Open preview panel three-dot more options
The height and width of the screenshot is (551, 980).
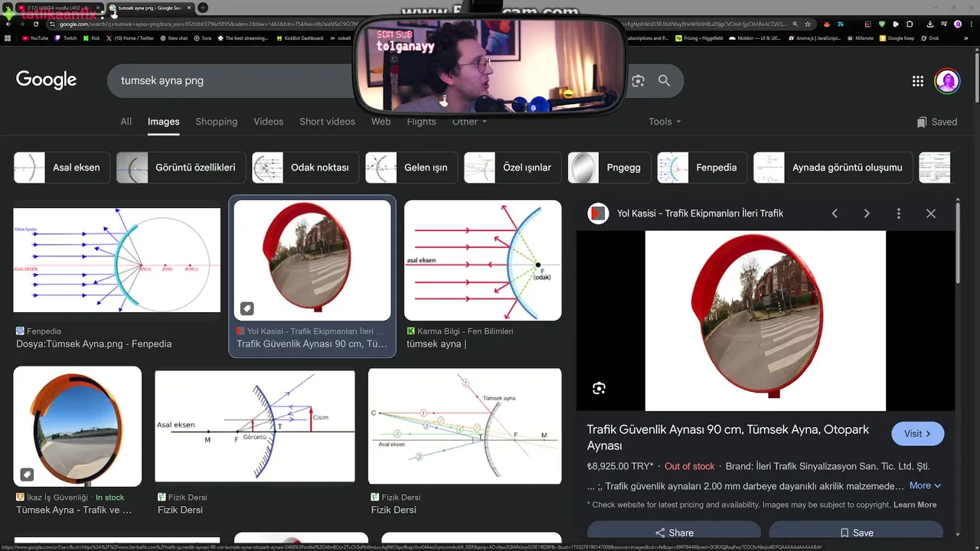pyautogui.click(x=899, y=214)
